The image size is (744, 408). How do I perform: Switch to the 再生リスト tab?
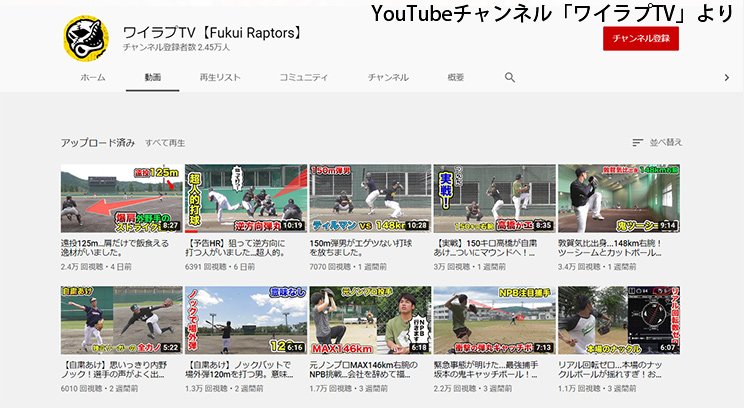coord(220,77)
